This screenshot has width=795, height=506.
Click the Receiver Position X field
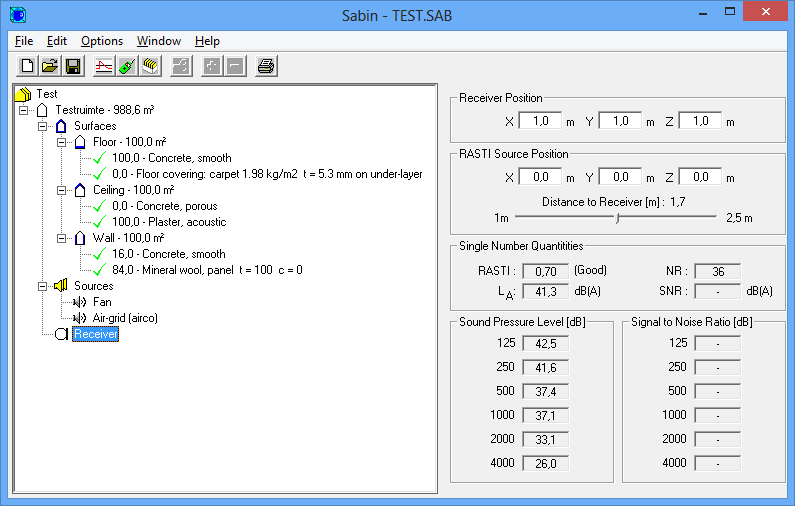(540, 121)
